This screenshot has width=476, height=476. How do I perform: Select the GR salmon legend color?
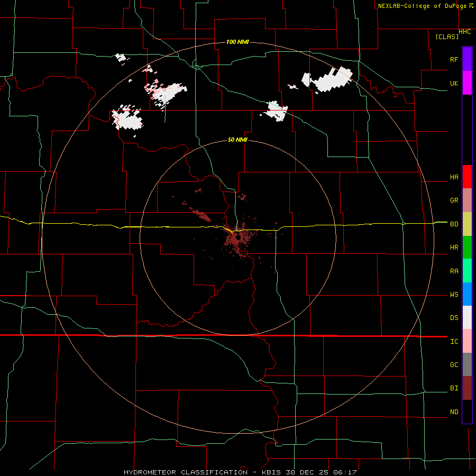point(467,200)
